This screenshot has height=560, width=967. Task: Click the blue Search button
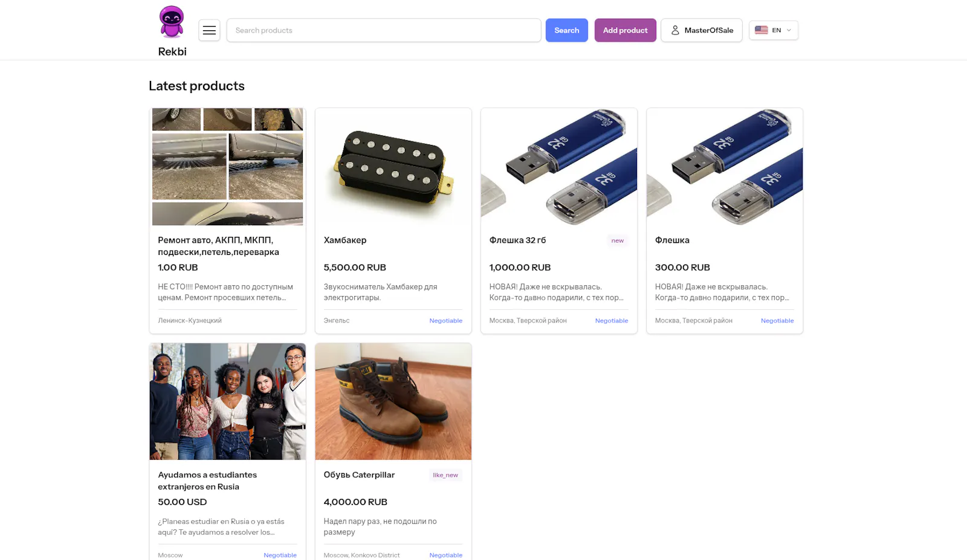coord(567,30)
